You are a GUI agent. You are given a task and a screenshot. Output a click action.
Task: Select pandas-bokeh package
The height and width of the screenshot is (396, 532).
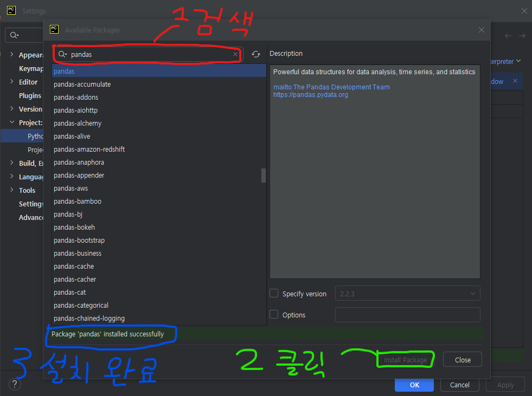(x=159, y=227)
